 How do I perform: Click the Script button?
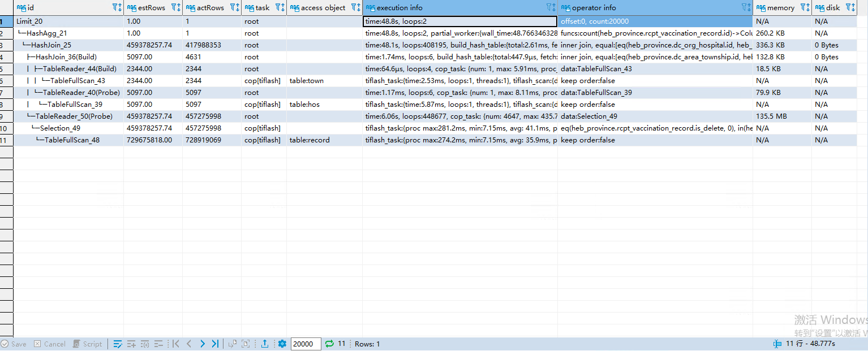[x=88, y=344]
